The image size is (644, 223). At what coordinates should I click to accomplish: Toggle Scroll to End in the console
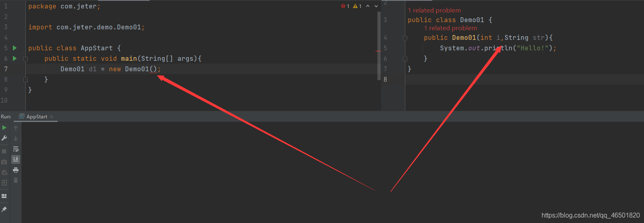click(x=16, y=159)
